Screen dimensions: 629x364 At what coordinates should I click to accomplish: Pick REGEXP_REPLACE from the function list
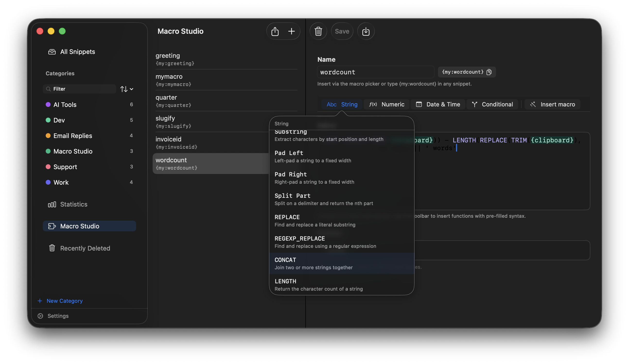click(x=341, y=242)
